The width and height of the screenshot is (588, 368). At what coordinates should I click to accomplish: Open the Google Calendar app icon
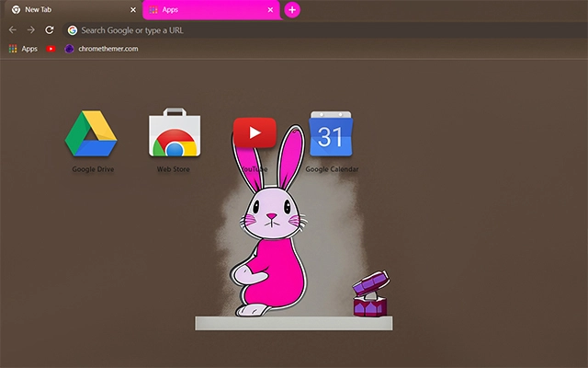tap(331, 133)
